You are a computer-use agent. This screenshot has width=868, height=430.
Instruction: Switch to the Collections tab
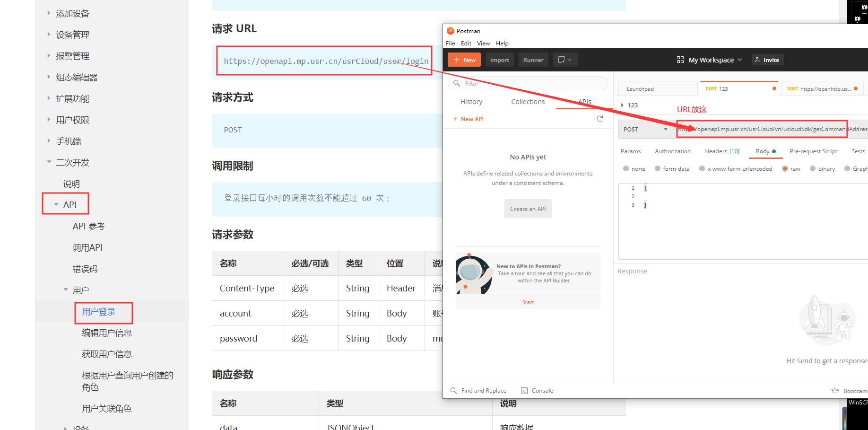528,102
